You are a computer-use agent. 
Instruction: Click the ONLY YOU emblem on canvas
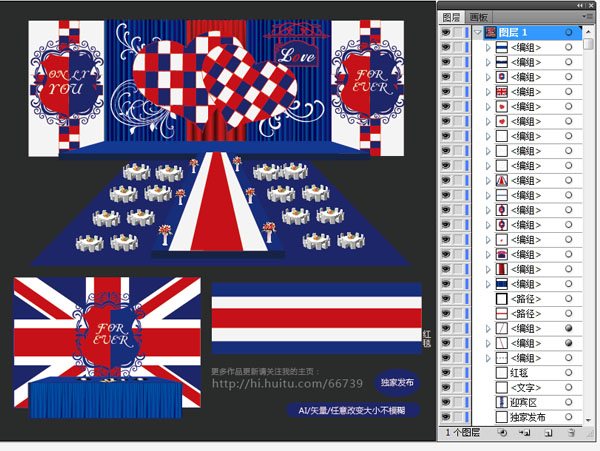(67, 82)
